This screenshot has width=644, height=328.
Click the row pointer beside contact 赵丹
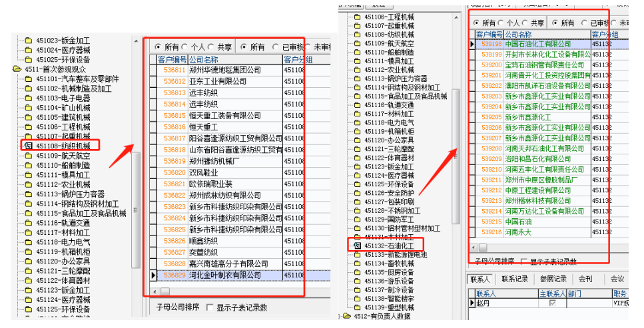[x=472, y=303]
